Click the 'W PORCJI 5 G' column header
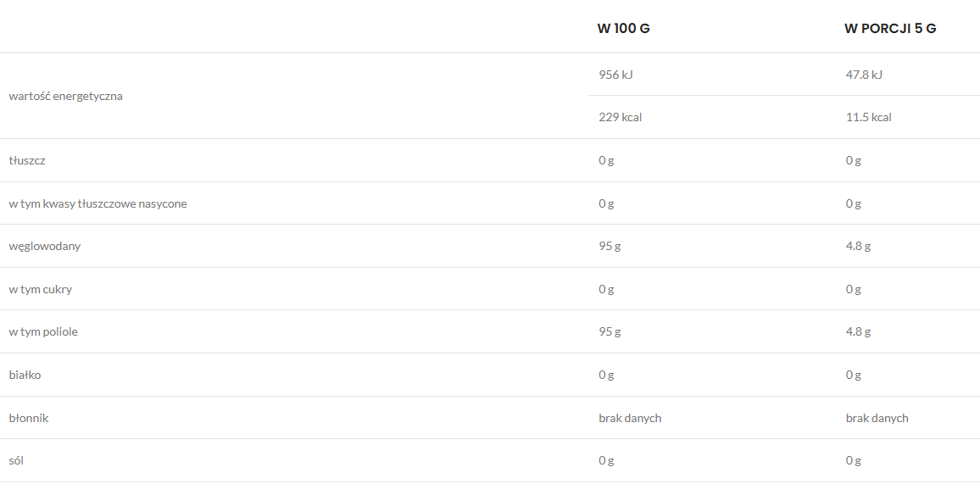This screenshot has width=980, height=484. [x=890, y=28]
